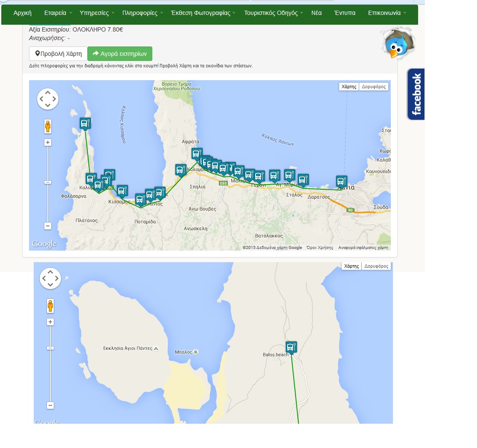Open the facebook side tab
Image resolution: width=477 pixels, height=448 pixels.
(x=416, y=94)
